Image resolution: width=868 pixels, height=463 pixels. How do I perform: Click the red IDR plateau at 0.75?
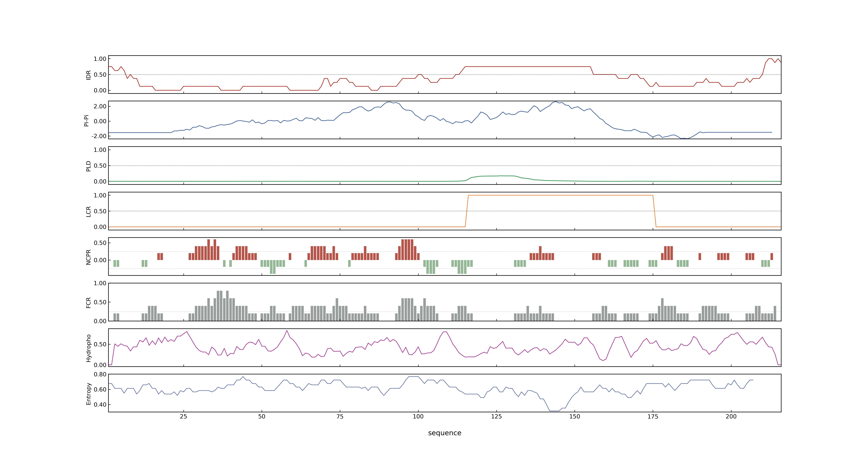528,67
